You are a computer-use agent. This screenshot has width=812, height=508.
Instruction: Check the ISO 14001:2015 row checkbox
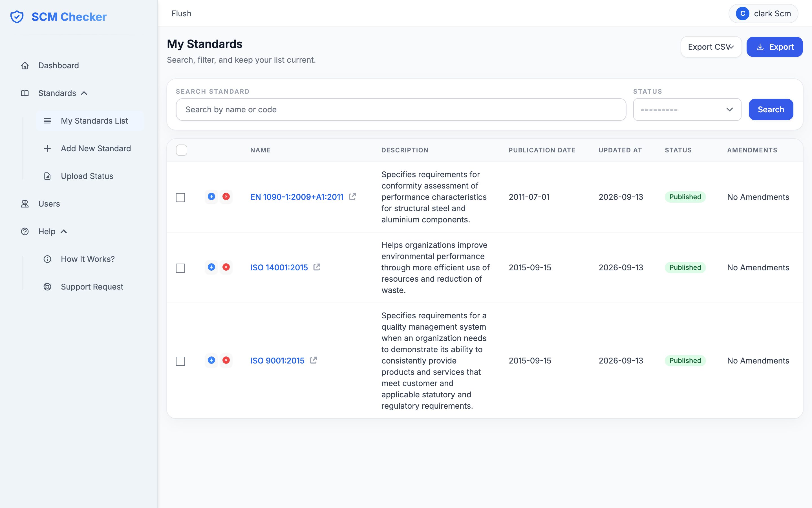(180, 268)
